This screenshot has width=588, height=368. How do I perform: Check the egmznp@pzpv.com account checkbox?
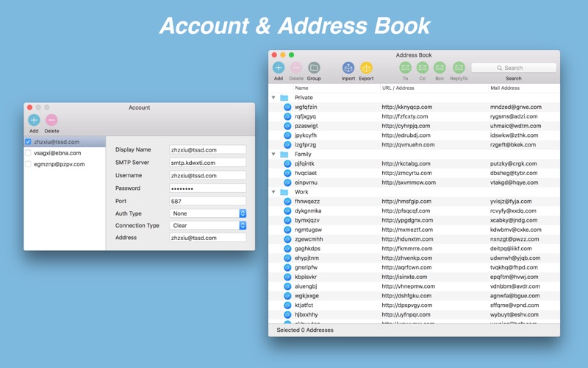[x=28, y=164]
